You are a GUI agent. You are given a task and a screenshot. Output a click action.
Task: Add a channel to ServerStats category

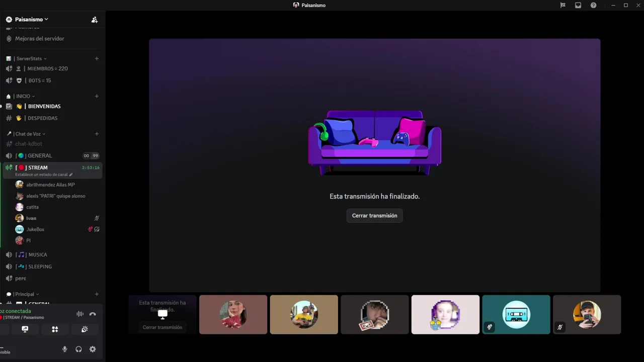pyautogui.click(x=97, y=58)
